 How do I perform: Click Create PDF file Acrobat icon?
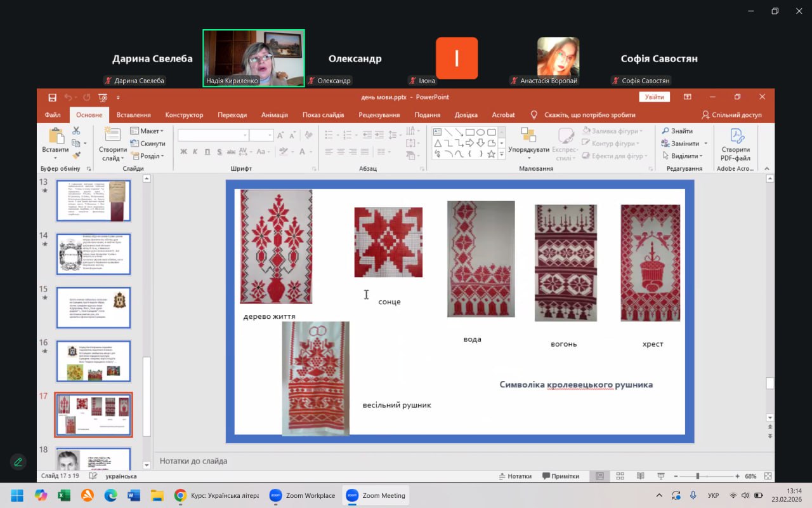736,145
